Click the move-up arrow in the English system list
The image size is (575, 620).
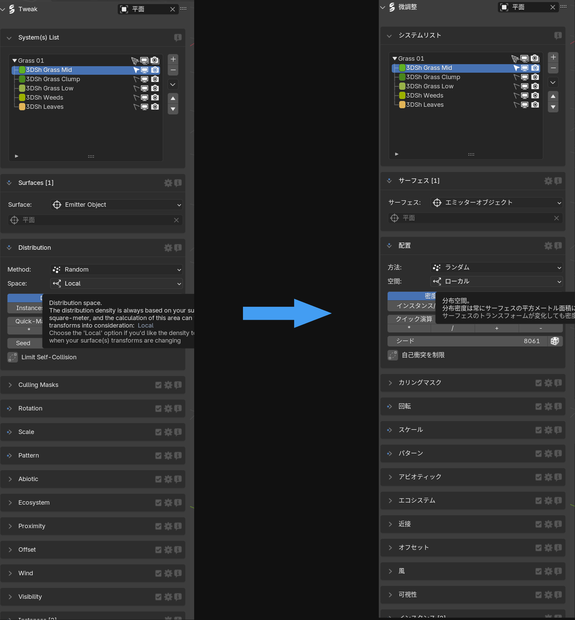pos(173,98)
